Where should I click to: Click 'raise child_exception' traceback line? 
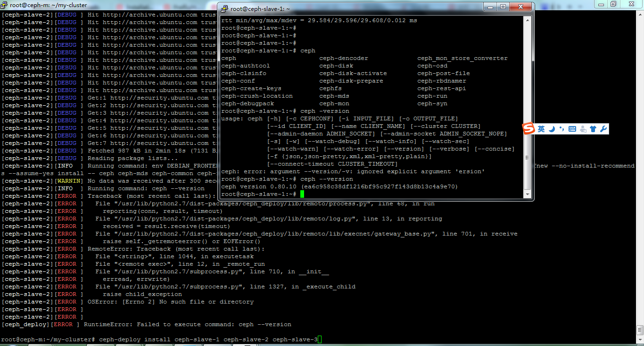pos(142,294)
